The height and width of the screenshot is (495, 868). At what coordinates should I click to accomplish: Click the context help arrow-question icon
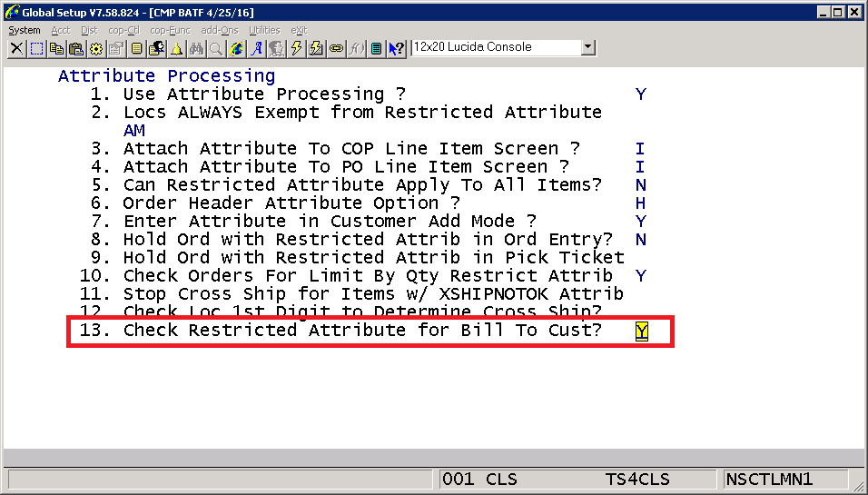click(x=397, y=48)
